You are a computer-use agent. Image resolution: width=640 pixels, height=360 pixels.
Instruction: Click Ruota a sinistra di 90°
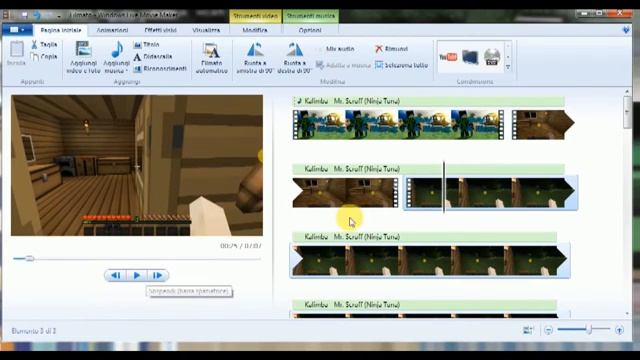(x=255, y=58)
